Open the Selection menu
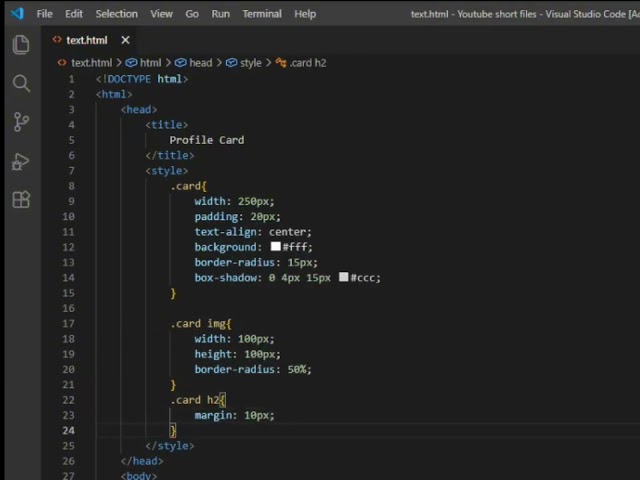The image size is (640, 480). click(117, 14)
